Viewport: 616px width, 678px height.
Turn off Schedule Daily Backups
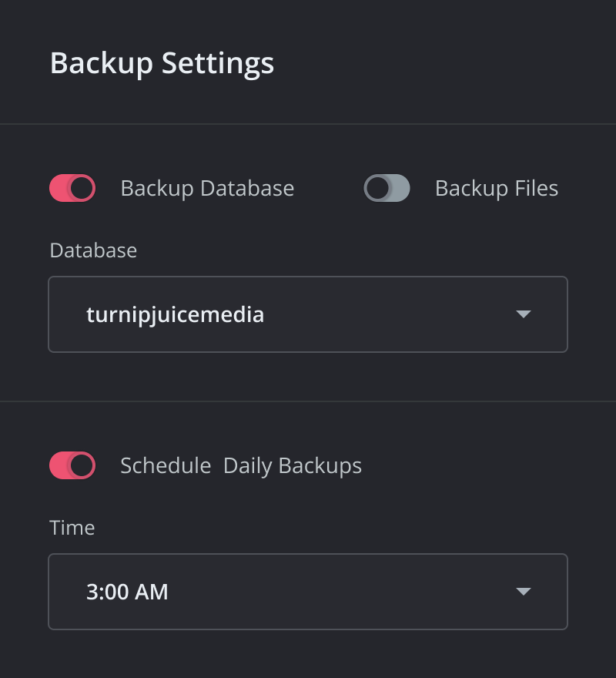click(x=72, y=465)
